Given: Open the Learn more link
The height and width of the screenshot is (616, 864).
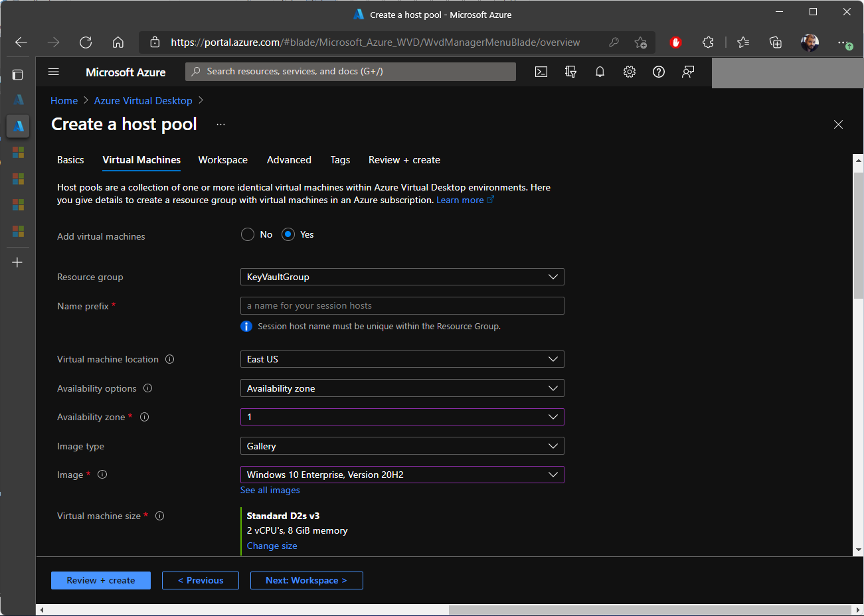Looking at the screenshot, I should click(465, 200).
